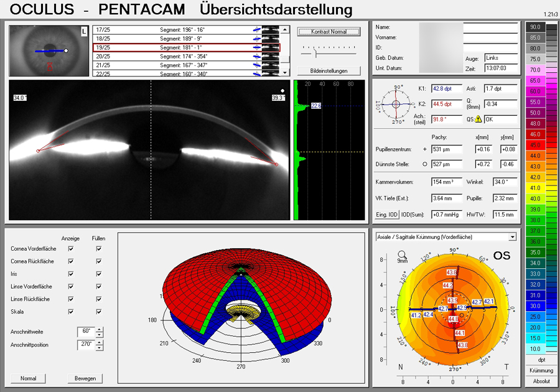Image resolution: width=560 pixels, height=392 pixels.
Task: Click the Kontrast Normal button
Action: point(329,32)
